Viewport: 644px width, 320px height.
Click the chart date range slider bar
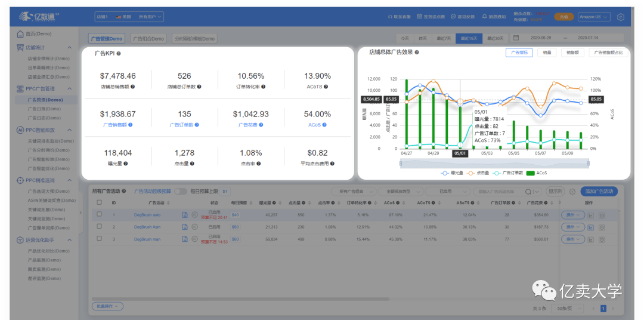[x=495, y=163]
